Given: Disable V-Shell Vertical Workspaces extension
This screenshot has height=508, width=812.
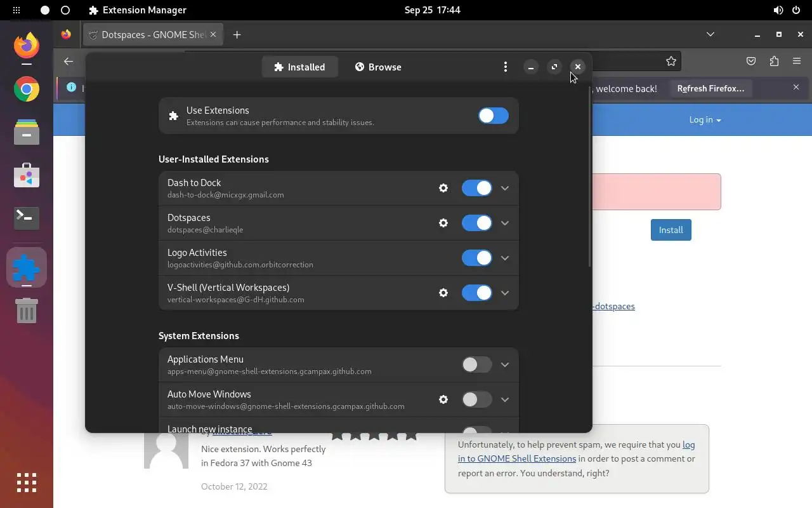Looking at the screenshot, I should pos(476,293).
